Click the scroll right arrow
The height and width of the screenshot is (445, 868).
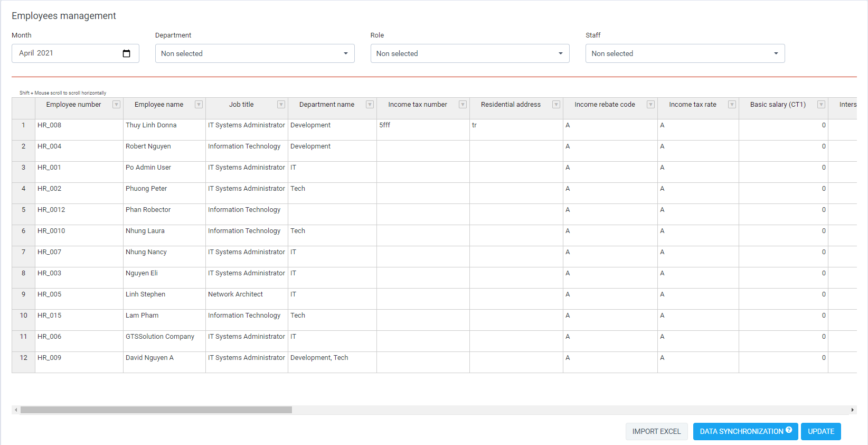tap(853, 410)
